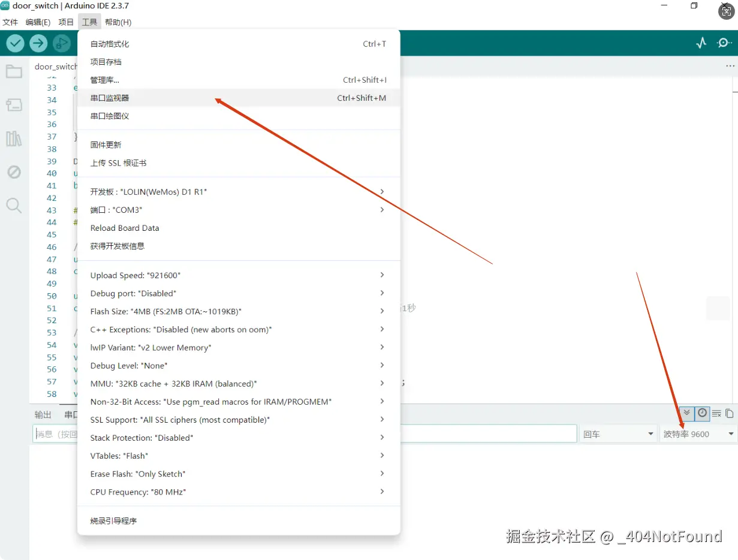Copy the serial monitor output
Screen dimensions: 738x560
point(730,414)
